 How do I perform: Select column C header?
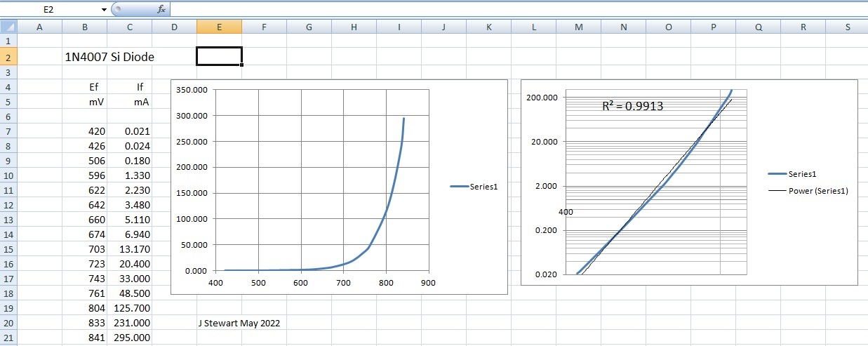(x=129, y=27)
